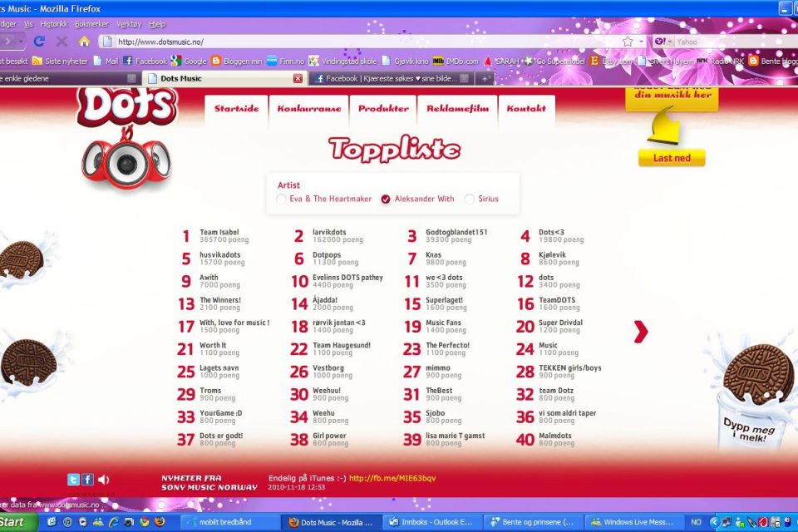Viewport: 798px width, 532px height.
Task: Choose the Sirius artist radio button
Action: pyautogui.click(x=470, y=199)
